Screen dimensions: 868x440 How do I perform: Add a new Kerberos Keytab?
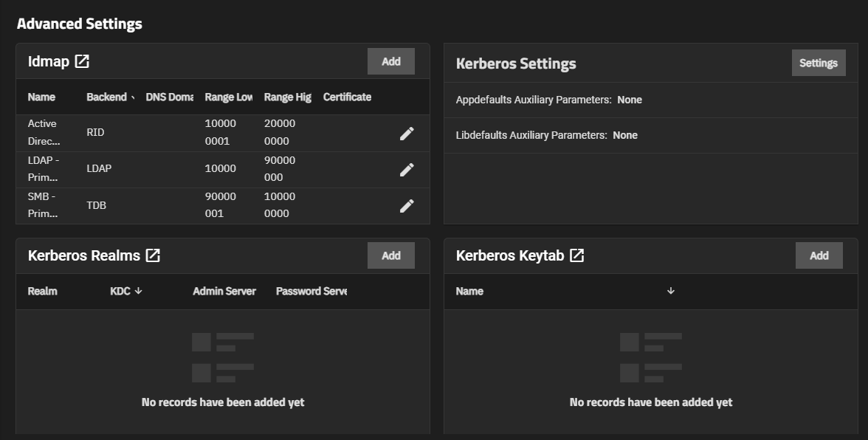coord(819,255)
